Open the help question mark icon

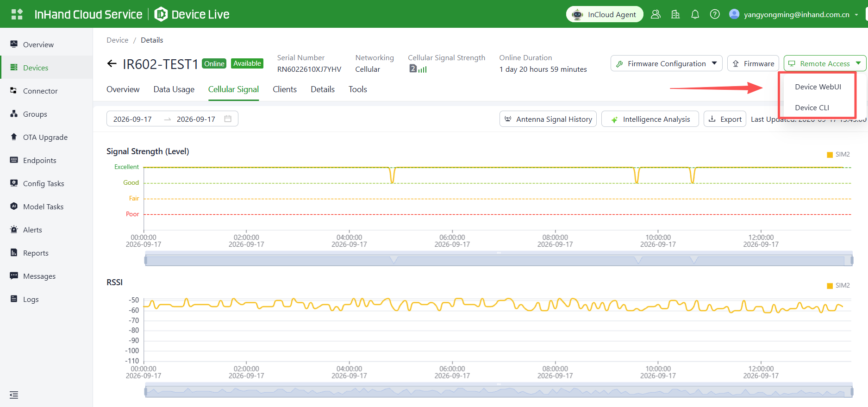coord(715,14)
